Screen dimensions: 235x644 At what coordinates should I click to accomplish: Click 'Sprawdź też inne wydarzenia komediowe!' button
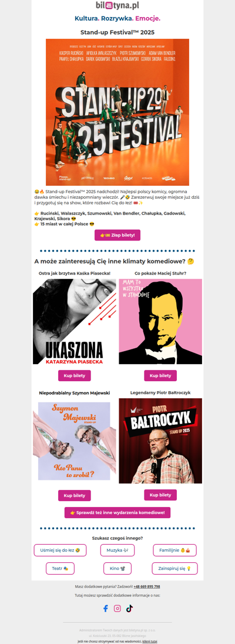tap(117, 513)
